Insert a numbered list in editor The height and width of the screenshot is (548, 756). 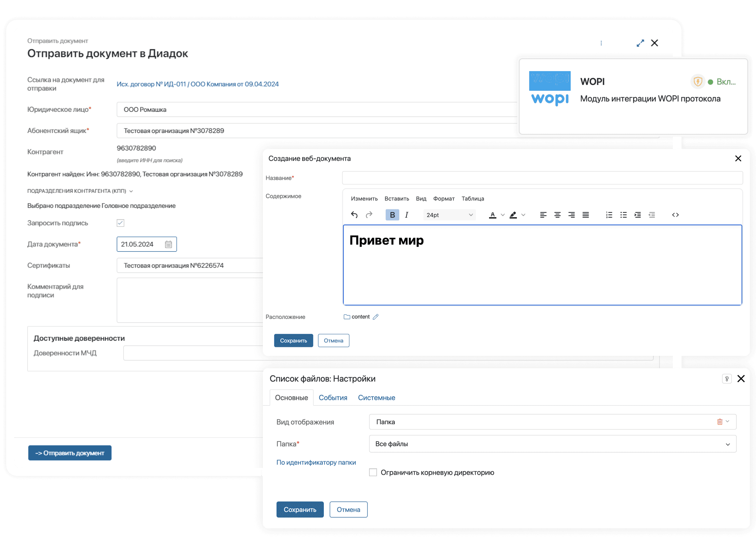coord(609,215)
